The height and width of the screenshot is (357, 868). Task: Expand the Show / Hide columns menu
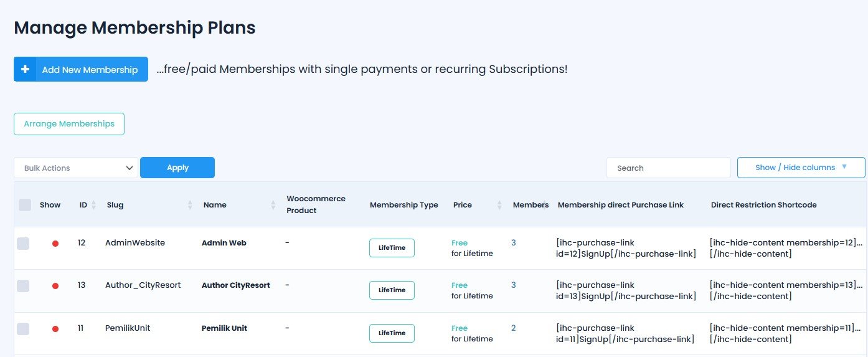click(x=801, y=168)
